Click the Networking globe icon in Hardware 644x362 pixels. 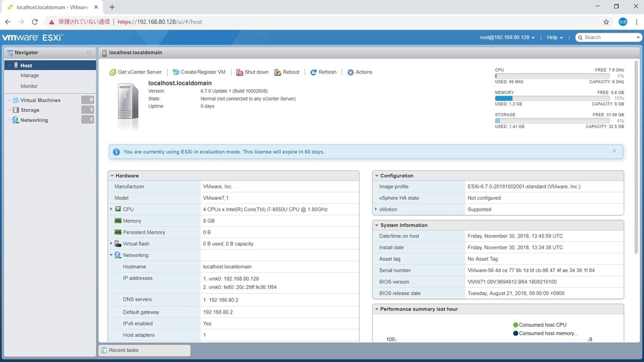(118, 255)
